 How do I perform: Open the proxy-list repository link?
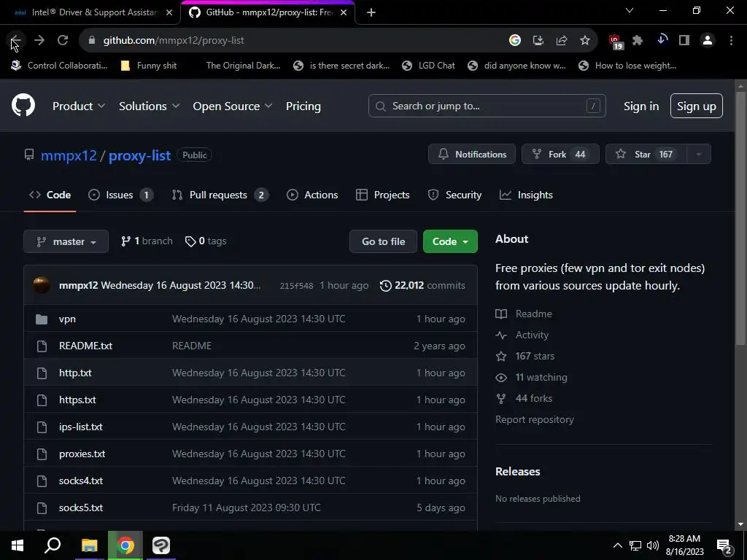pos(139,155)
